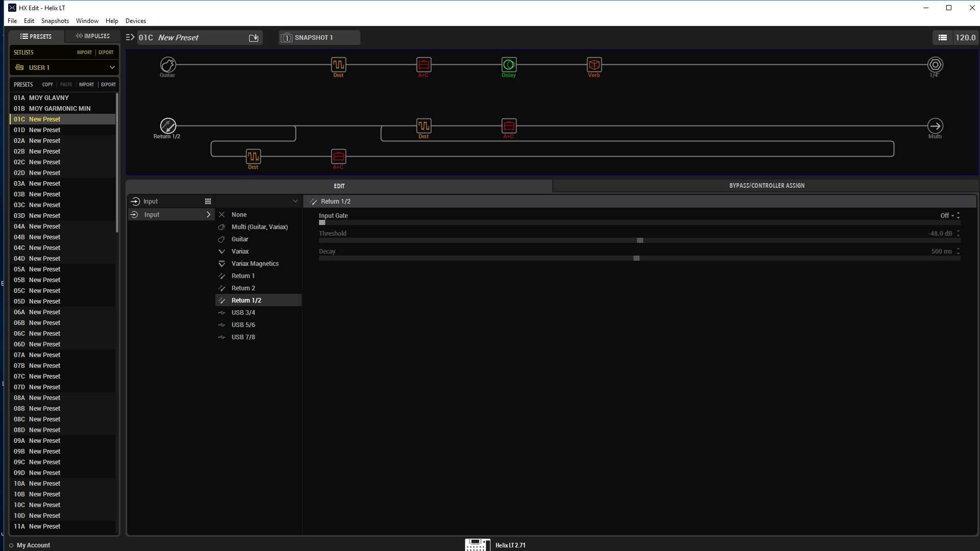The image size is (980, 551).
Task: Open the input type dropdown chevron
Action: click(x=295, y=202)
